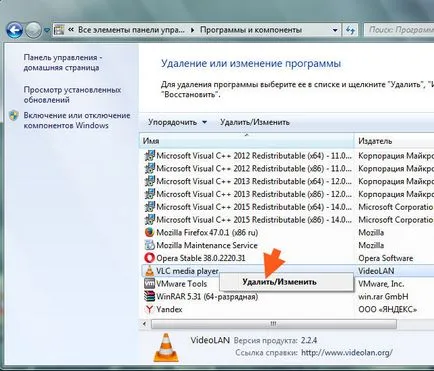Click the Opera Stable red icon
The height and width of the screenshot is (371, 434).
[x=150, y=258]
